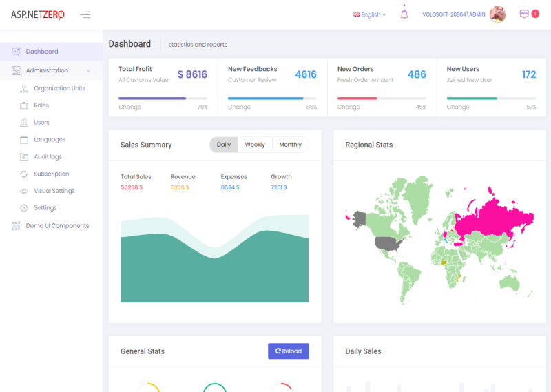This screenshot has width=551, height=392.
Task: Click the notification bell icon
Action: click(x=404, y=14)
